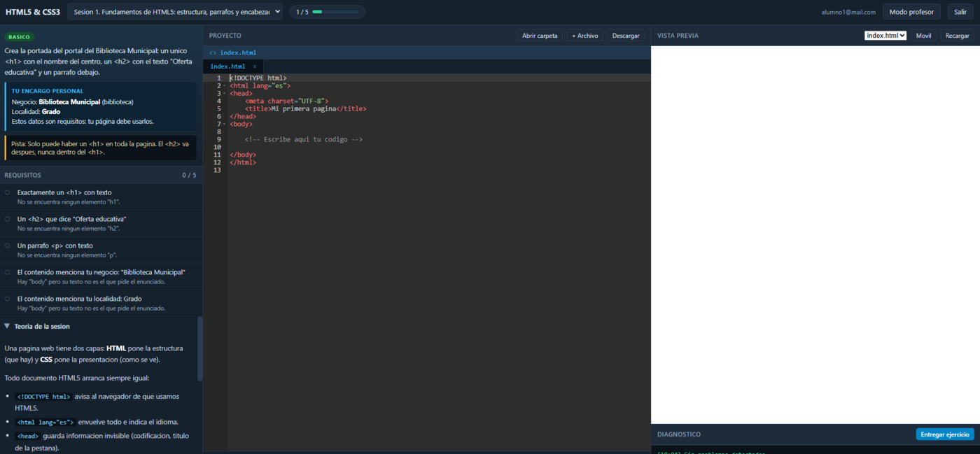Click the <html lang="es"> code chip in theory
The image size is (980, 454).
click(45, 422)
